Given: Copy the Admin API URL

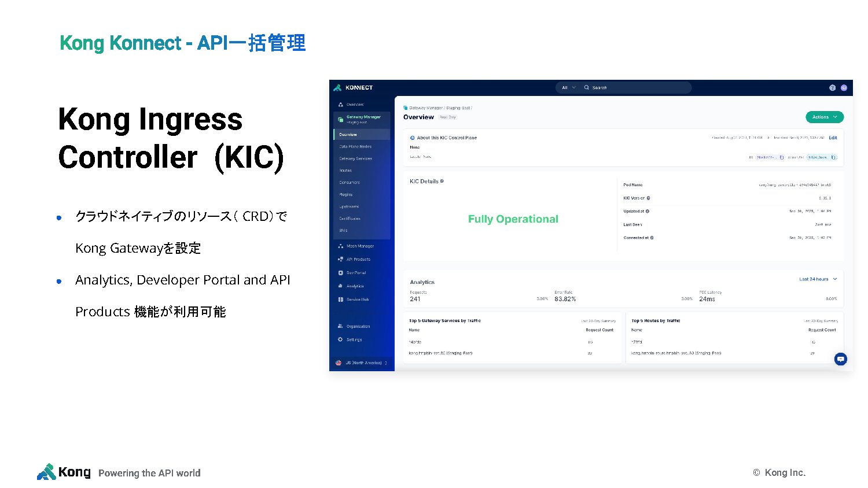Looking at the screenshot, I should click(x=833, y=157).
